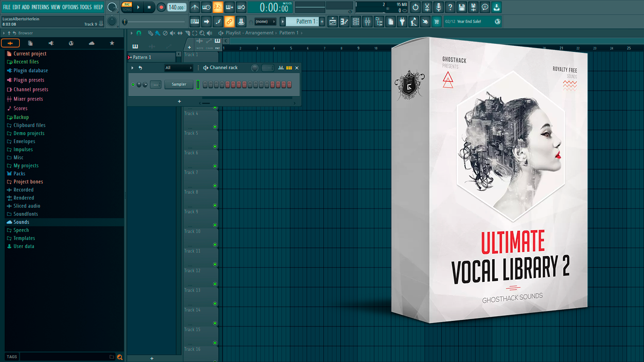The width and height of the screenshot is (644, 362).
Task: Toggle the overdub mode button
Action: pos(230,7)
